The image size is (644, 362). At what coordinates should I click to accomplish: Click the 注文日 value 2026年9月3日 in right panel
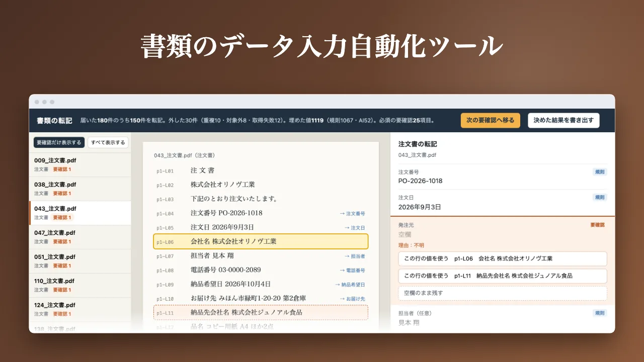420,207
